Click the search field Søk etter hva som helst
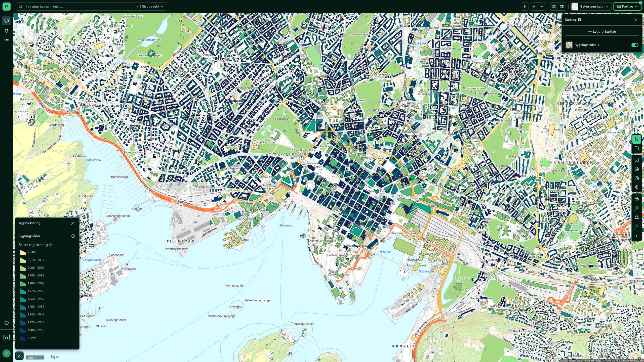This screenshot has width=644, height=362. (75, 7)
